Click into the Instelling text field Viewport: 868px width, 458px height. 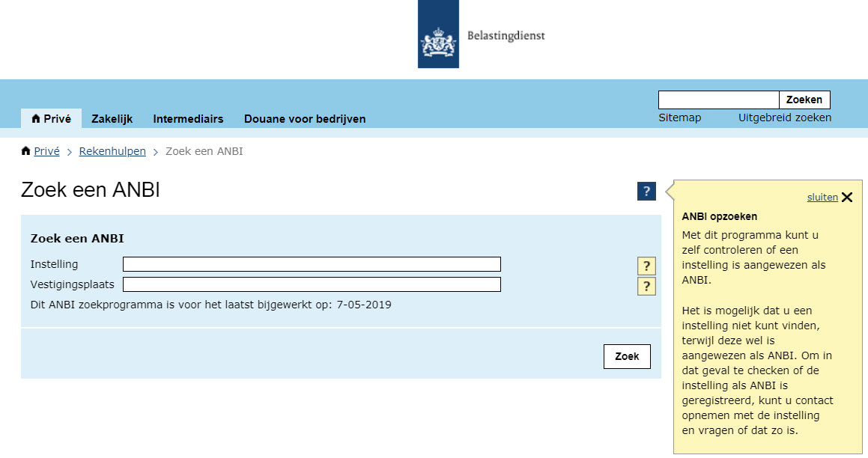pos(312,264)
